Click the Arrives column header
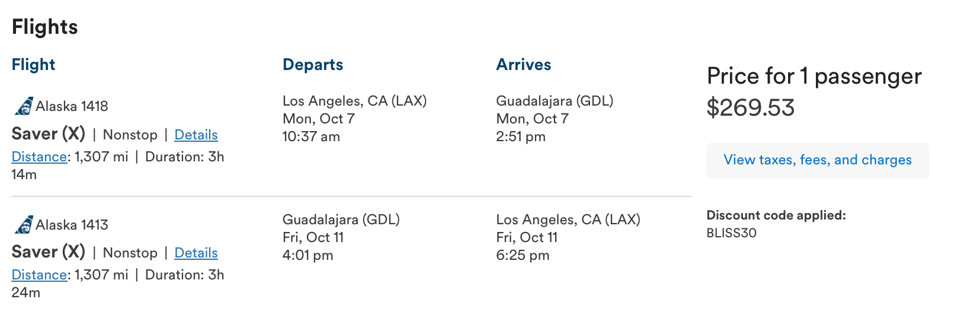This screenshot has height=318, width=980. point(523,64)
